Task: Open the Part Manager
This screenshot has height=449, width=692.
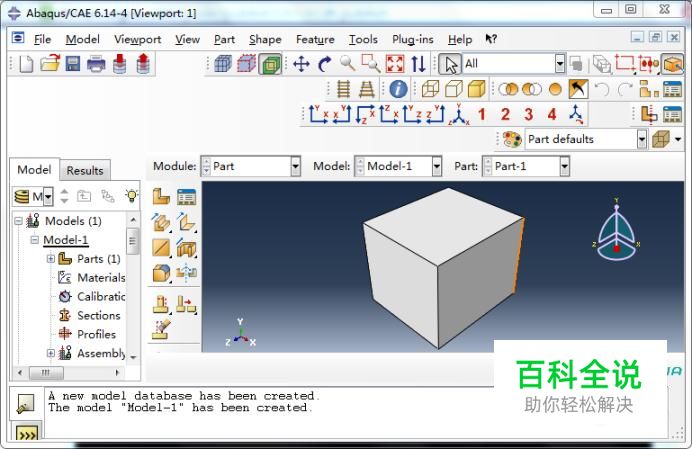Action: [x=186, y=196]
